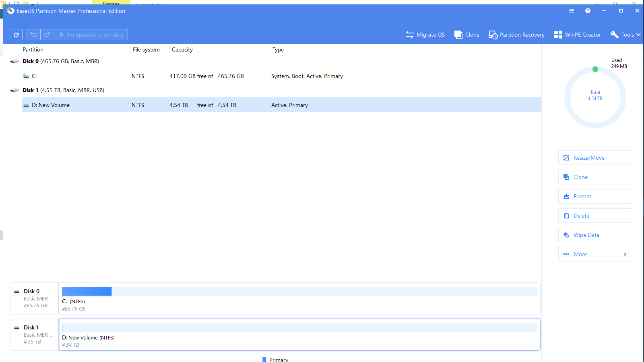The image size is (644, 362).
Task: Click Active, Primary type of D:
Action: pyautogui.click(x=289, y=105)
